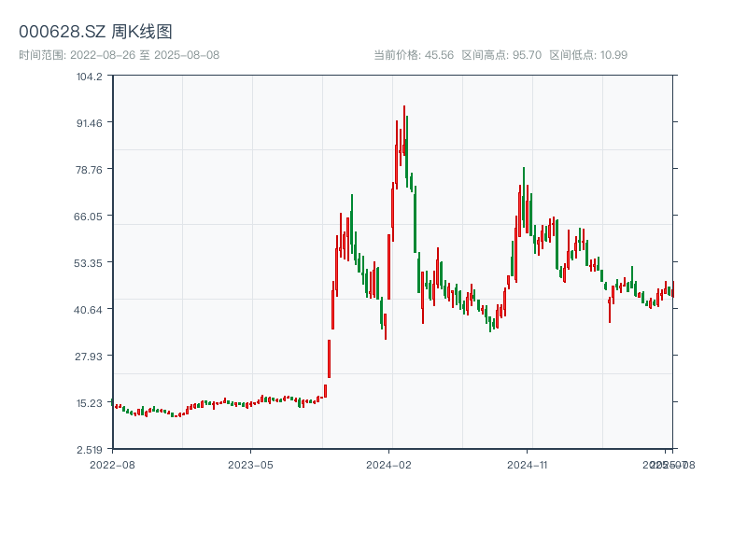Click the current price value 当前价格: 45.56
This screenshot has height=560, width=747.
[414, 55]
